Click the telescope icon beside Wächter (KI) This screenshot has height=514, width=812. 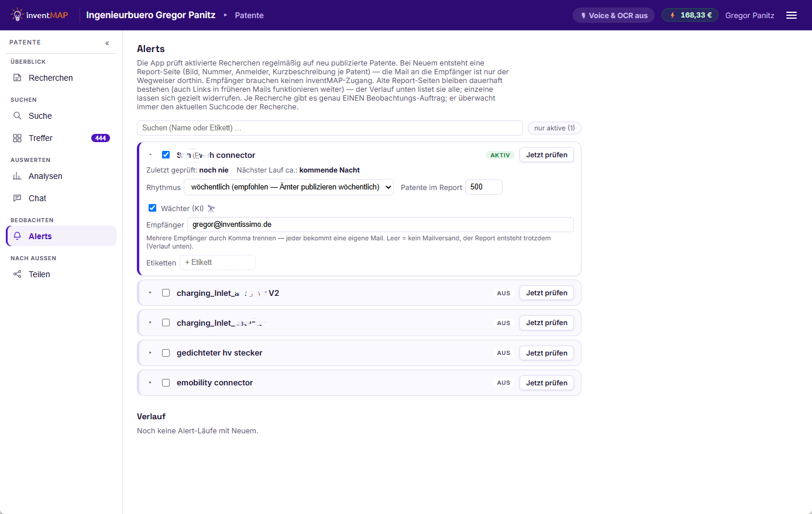click(211, 209)
